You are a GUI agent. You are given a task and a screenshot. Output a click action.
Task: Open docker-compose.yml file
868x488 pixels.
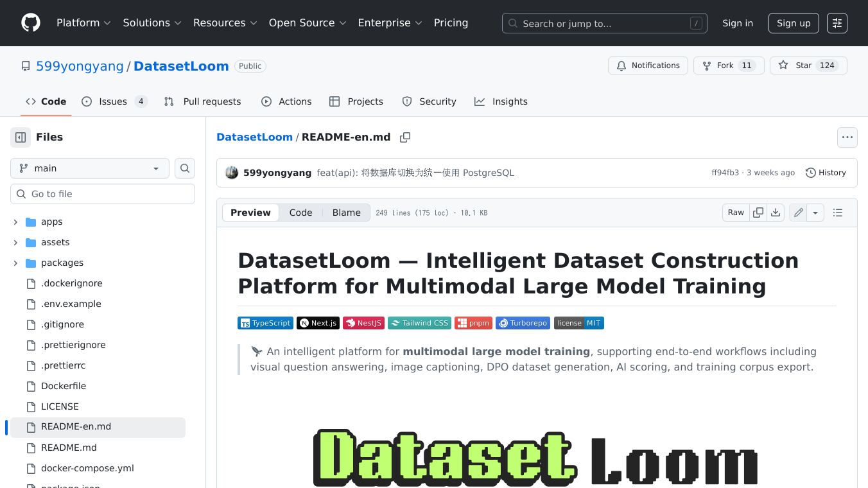pos(87,468)
